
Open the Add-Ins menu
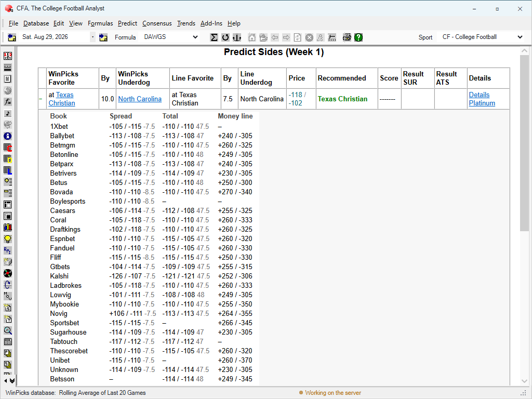click(x=211, y=23)
